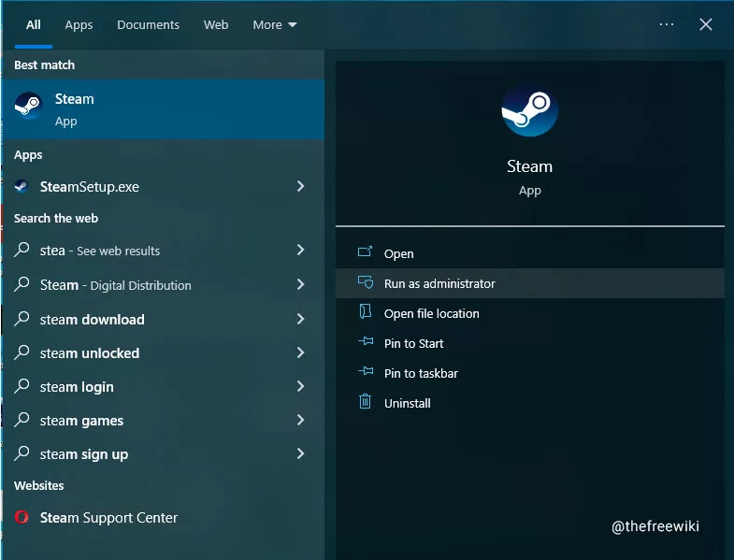Expand chevron for steam login
This screenshot has height=560, width=734.
point(300,386)
